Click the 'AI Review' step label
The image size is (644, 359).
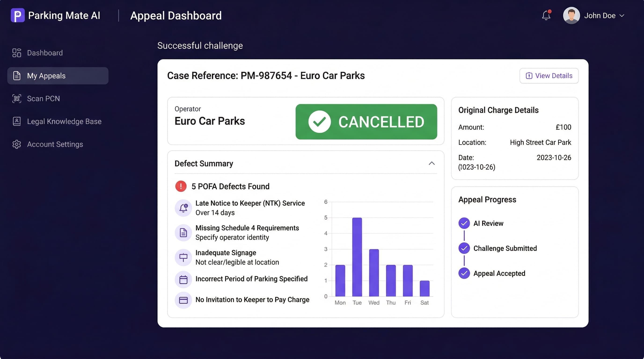point(488,223)
